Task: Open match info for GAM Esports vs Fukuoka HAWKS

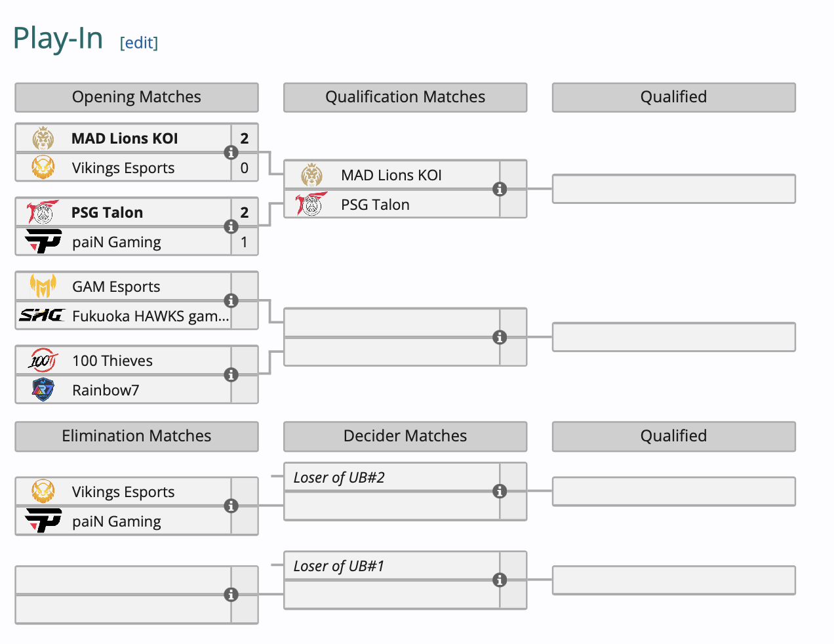Action: click(231, 301)
